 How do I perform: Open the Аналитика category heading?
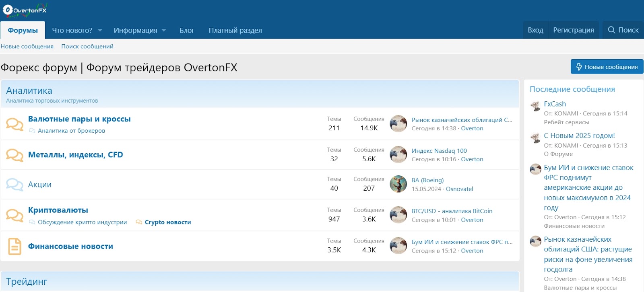[29, 91]
